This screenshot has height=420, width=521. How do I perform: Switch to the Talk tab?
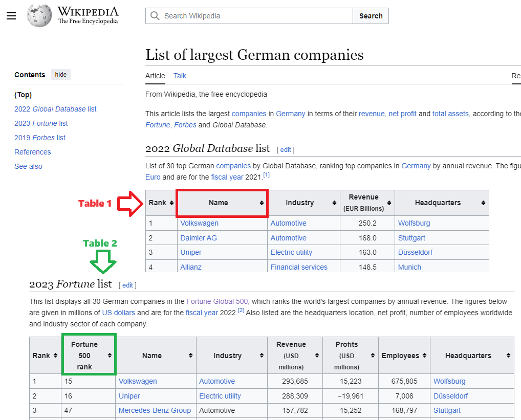(x=180, y=76)
